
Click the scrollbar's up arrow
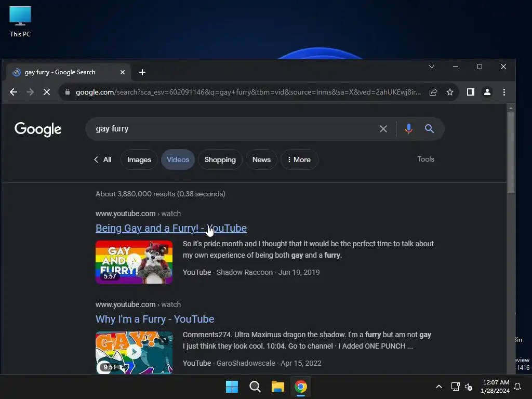tap(511, 108)
